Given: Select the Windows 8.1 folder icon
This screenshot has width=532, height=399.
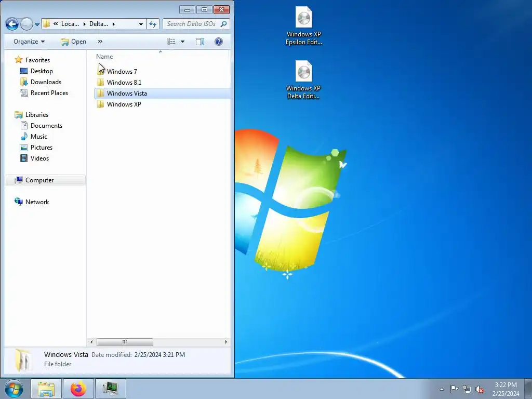Looking at the screenshot, I should click(x=100, y=83).
